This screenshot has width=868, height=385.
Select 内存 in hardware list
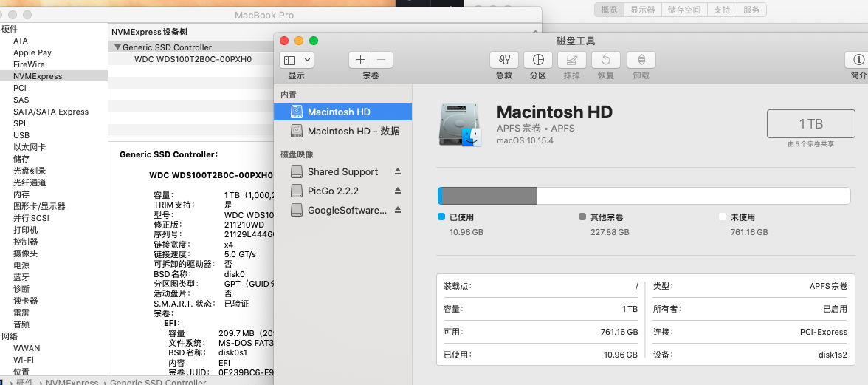[x=21, y=194]
